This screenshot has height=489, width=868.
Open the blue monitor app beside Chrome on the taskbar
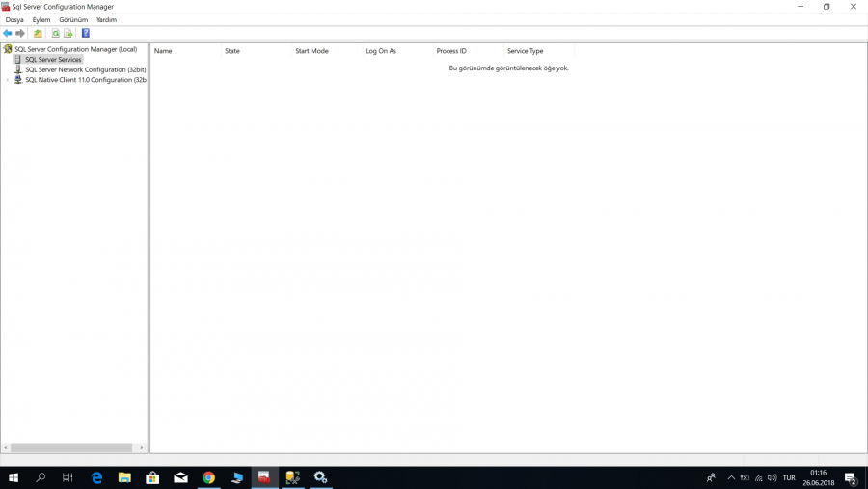(x=237, y=477)
